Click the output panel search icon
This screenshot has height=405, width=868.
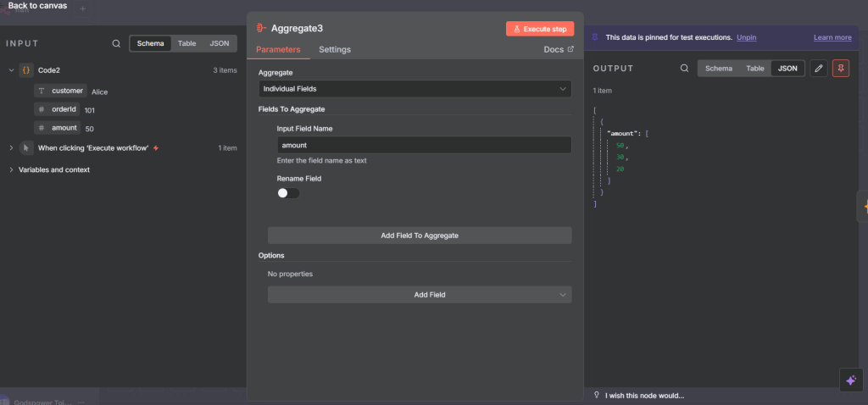[684, 69]
